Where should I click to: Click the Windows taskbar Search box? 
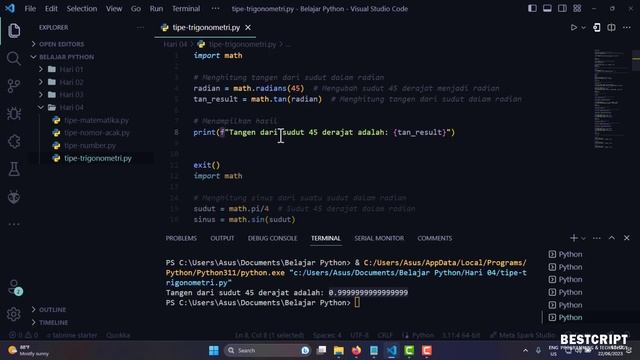click(267, 350)
